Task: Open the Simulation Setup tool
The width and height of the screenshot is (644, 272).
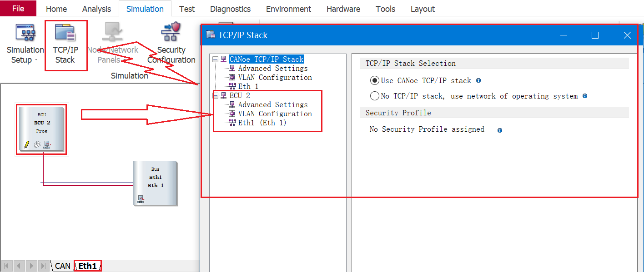Action: pyautogui.click(x=25, y=44)
